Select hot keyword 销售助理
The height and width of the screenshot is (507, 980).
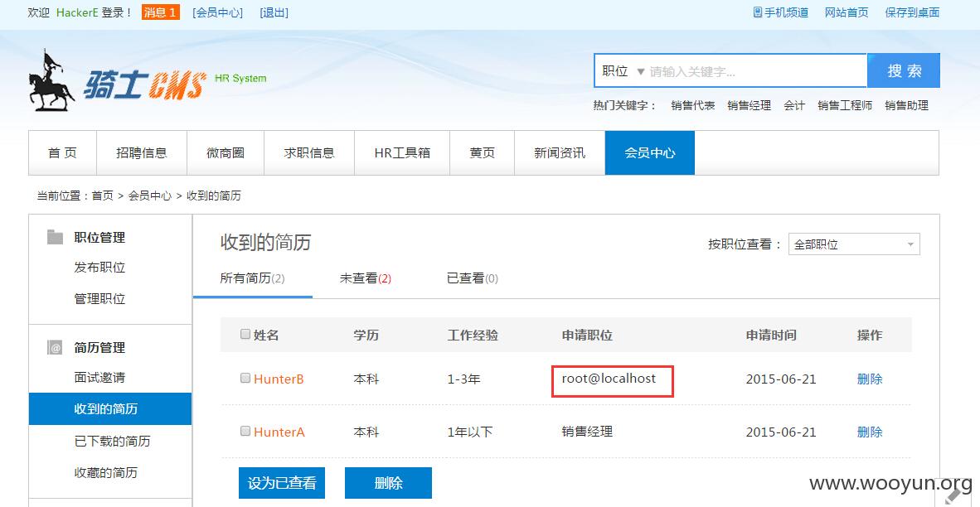point(907,105)
